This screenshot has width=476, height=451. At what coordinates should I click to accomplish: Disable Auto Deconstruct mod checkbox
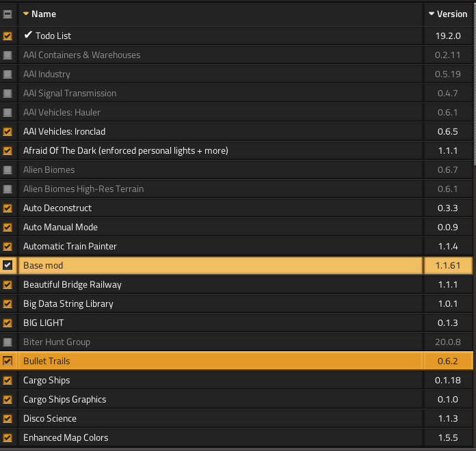(8, 208)
